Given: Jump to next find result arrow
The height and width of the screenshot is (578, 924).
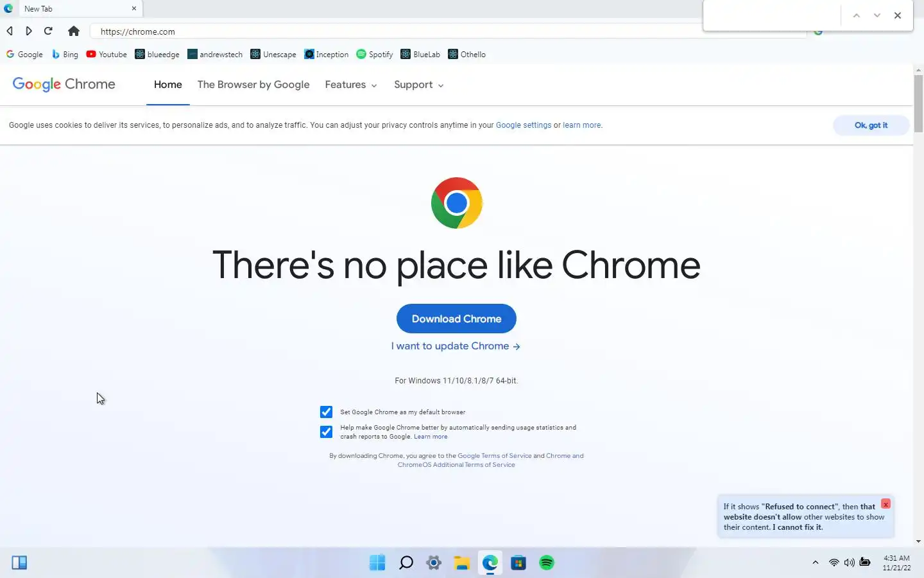Looking at the screenshot, I should [877, 15].
